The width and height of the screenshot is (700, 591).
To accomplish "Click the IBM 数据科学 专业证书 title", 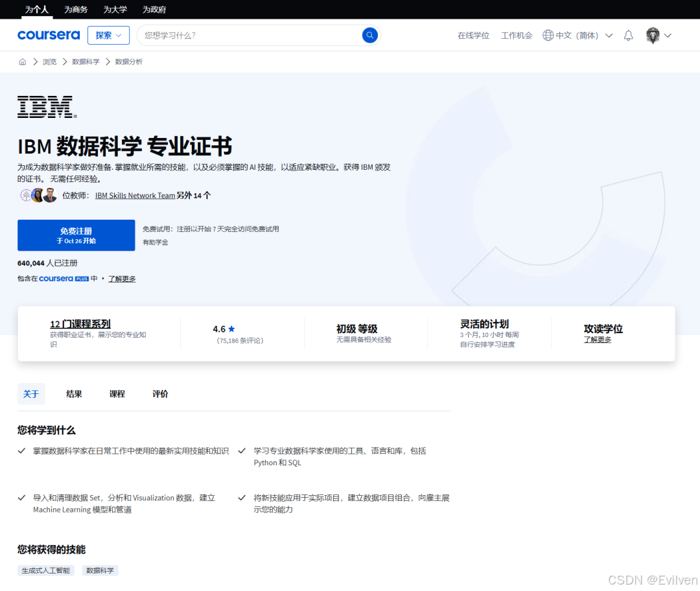I will click(124, 146).
